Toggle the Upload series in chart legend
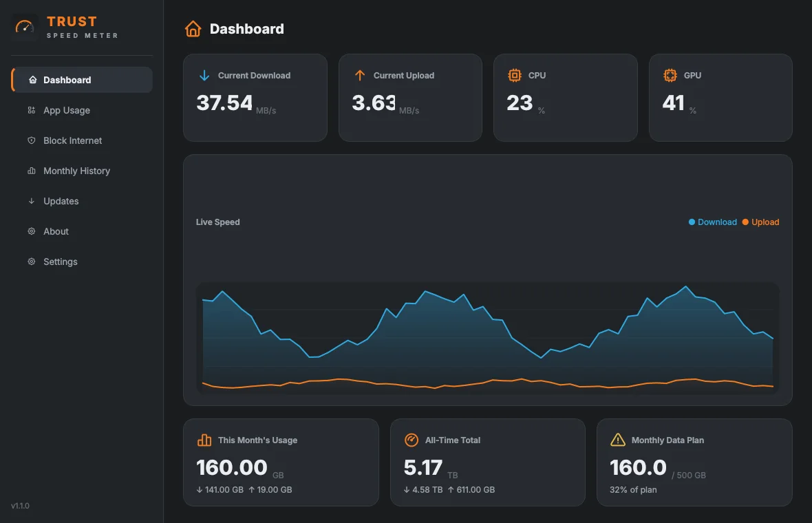 point(760,222)
